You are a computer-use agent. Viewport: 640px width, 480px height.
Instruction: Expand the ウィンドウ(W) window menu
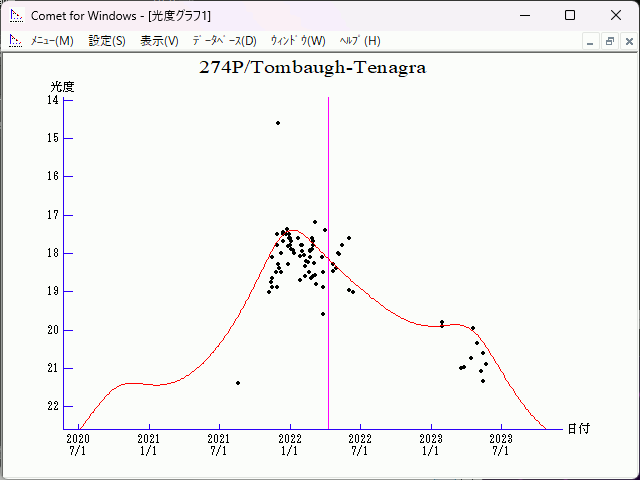(x=298, y=41)
